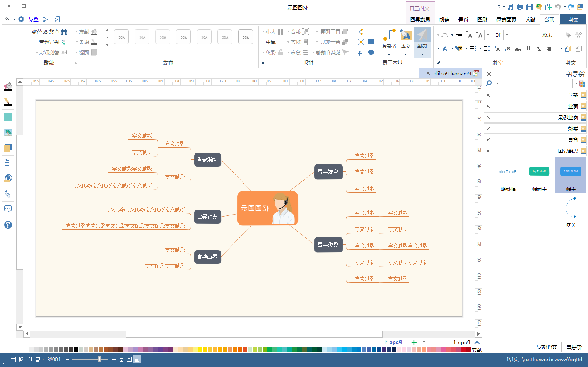Open the comment bubble sidebar icon
Image resolution: width=588 pixels, height=367 pixels.
click(x=8, y=209)
